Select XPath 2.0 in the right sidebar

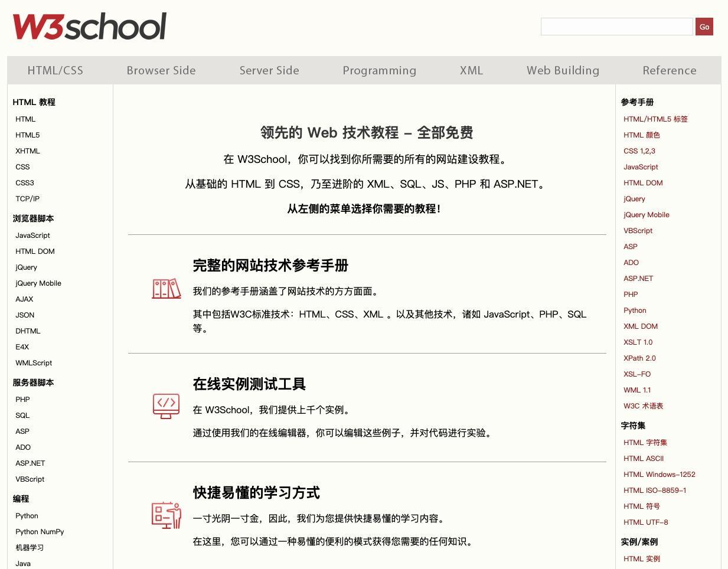click(x=640, y=358)
